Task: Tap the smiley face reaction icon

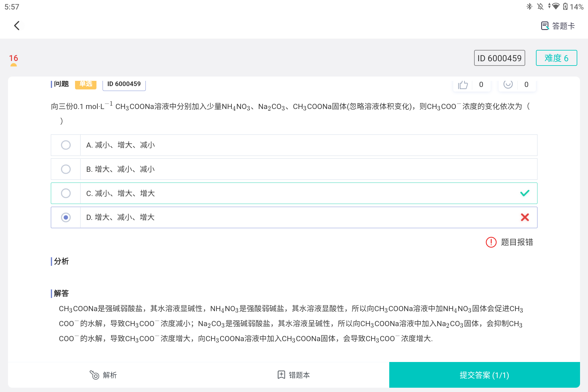Action: [508, 84]
